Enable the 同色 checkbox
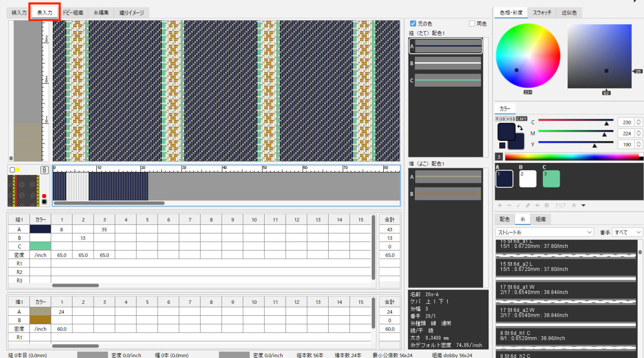Screen dimensions: 644x358 pyautogui.click(x=472, y=24)
